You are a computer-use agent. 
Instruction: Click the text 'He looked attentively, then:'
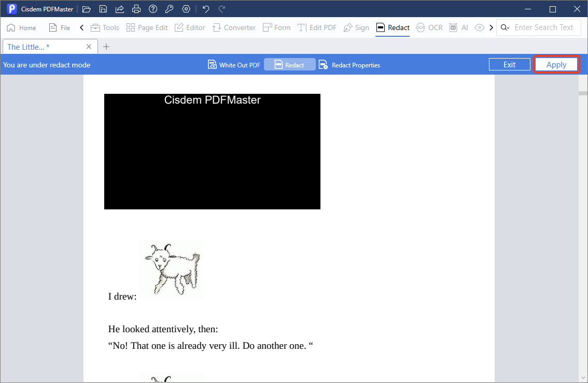pyautogui.click(x=163, y=329)
